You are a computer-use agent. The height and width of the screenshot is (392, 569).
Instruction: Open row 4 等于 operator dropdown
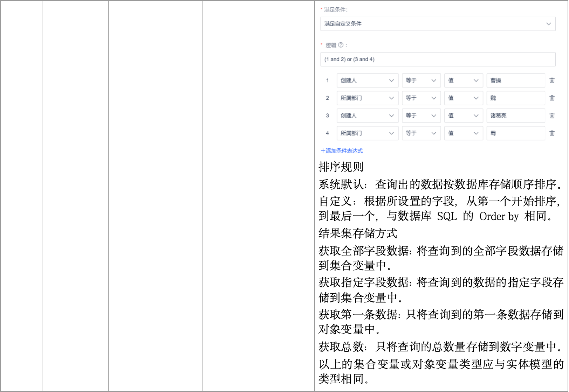(x=421, y=133)
